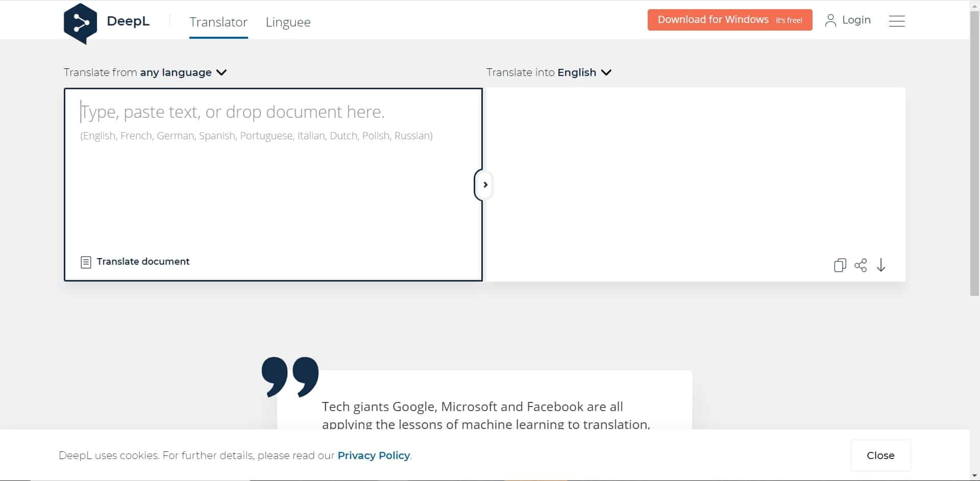Click the page vertical scrollbar thumb
The height and width of the screenshot is (481, 980).
(974, 153)
